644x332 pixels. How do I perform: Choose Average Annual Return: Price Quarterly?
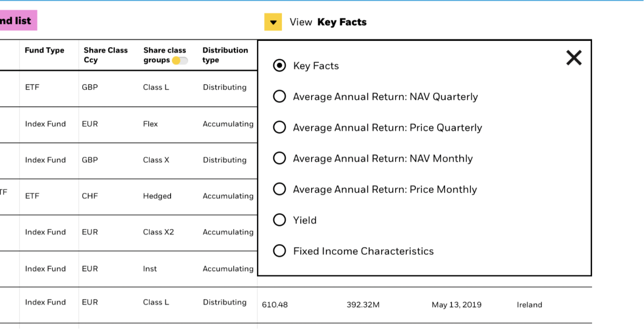[279, 128]
